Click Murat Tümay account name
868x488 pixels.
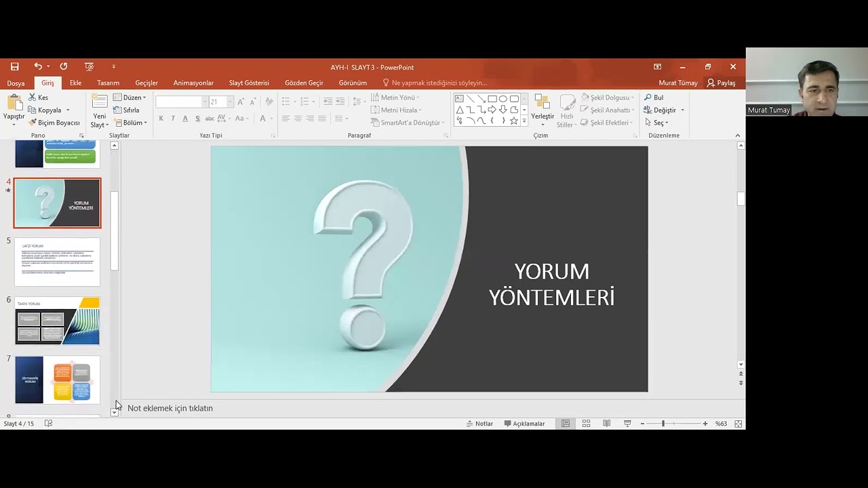pos(678,83)
